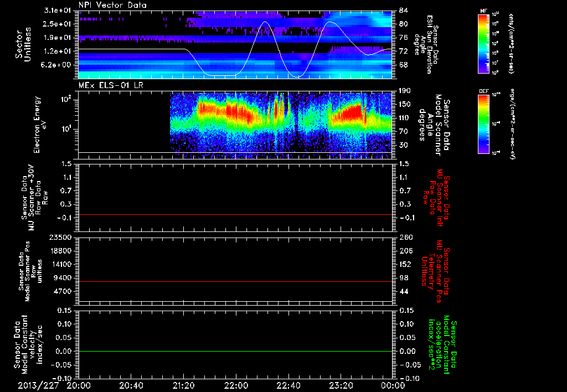Viewport: 567px width, 392px height.
Task: Click the red "MU Scanner Pos Telemetry Unitless" label
Action: [x=436, y=271]
